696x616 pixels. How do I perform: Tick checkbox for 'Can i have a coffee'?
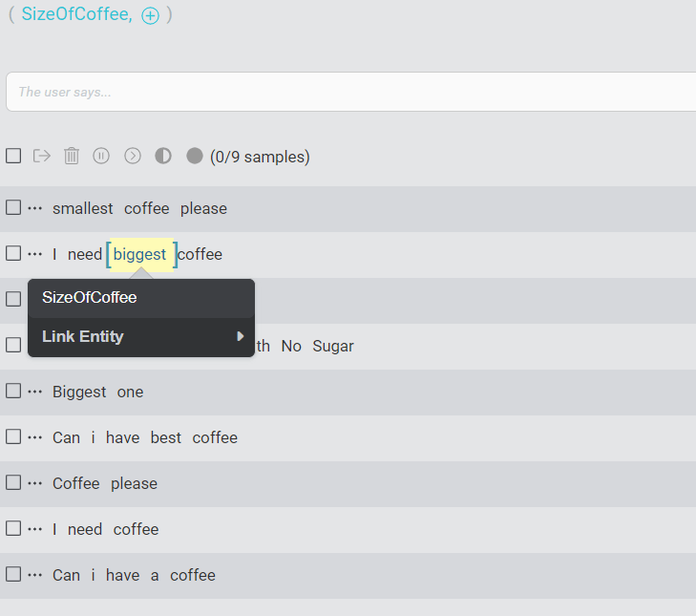(13, 574)
